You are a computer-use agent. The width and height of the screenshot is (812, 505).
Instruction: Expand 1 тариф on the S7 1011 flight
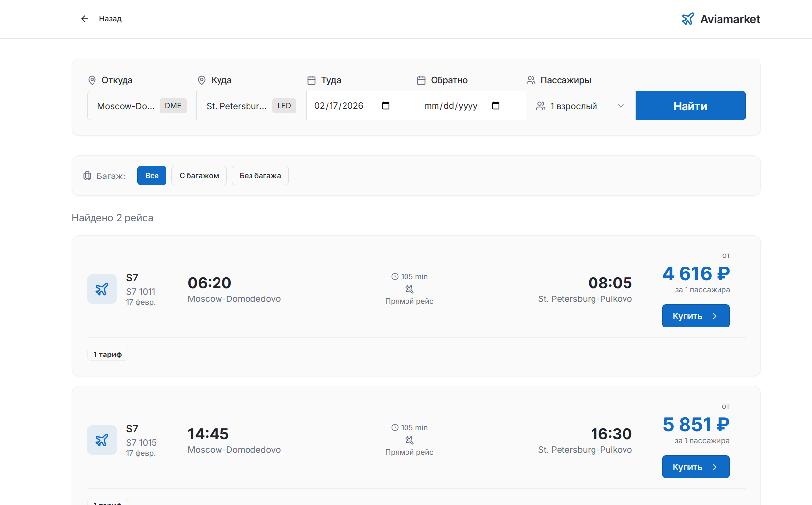pos(108,355)
